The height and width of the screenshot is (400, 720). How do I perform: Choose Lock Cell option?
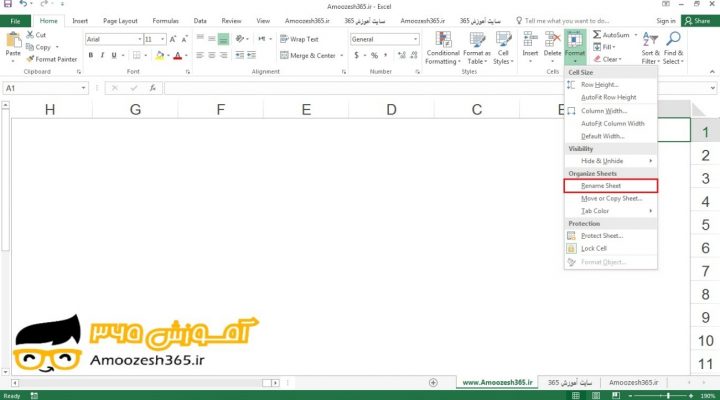611,248
